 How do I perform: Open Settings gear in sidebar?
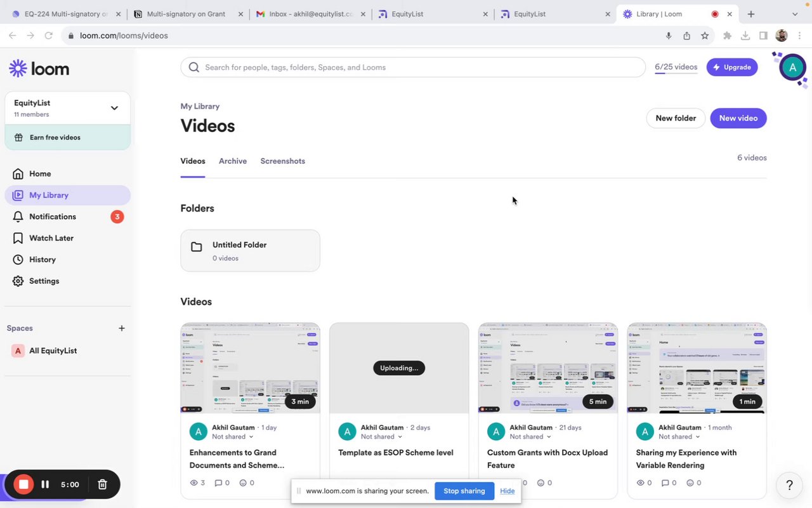[67, 281]
